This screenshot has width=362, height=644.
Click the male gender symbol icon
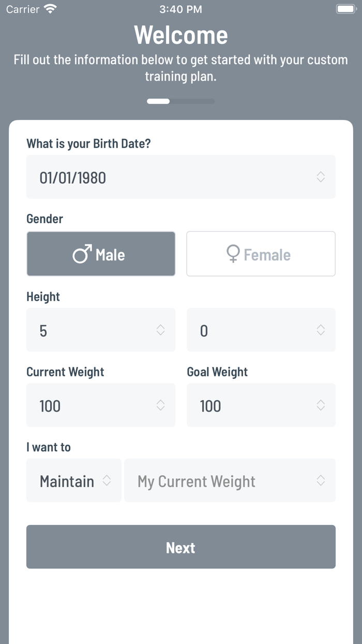click(x=82, y=254)
